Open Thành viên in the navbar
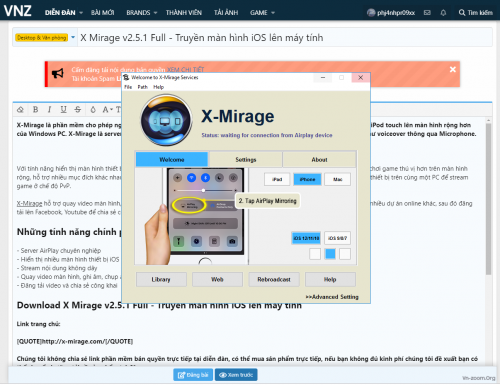Screen dimensions: 500x385 (x=184, y=13)
